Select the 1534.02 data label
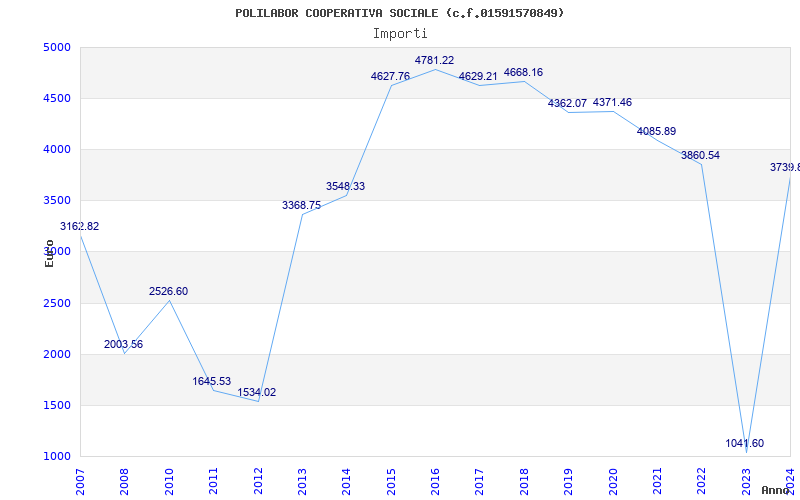 (x=256, y=393)
